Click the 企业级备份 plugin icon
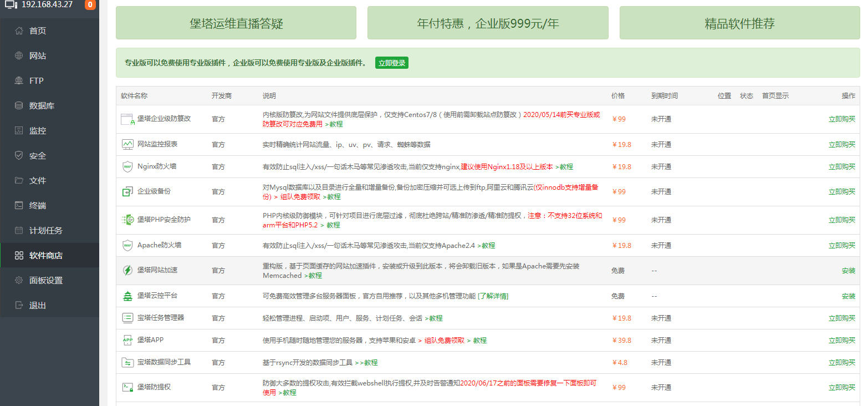 point(127,191)
